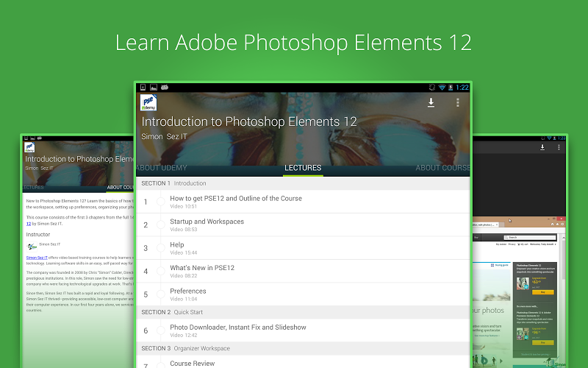Tap the Video 10:51 duration label

[x=183, y=207]
